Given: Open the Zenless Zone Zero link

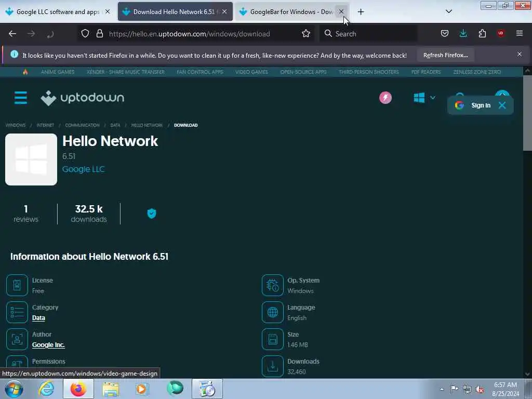Looking at the screenshot, I should [477, 72].
